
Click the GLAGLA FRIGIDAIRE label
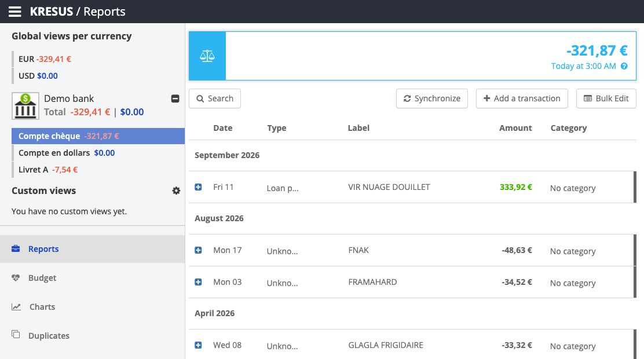tap(386, 345)
